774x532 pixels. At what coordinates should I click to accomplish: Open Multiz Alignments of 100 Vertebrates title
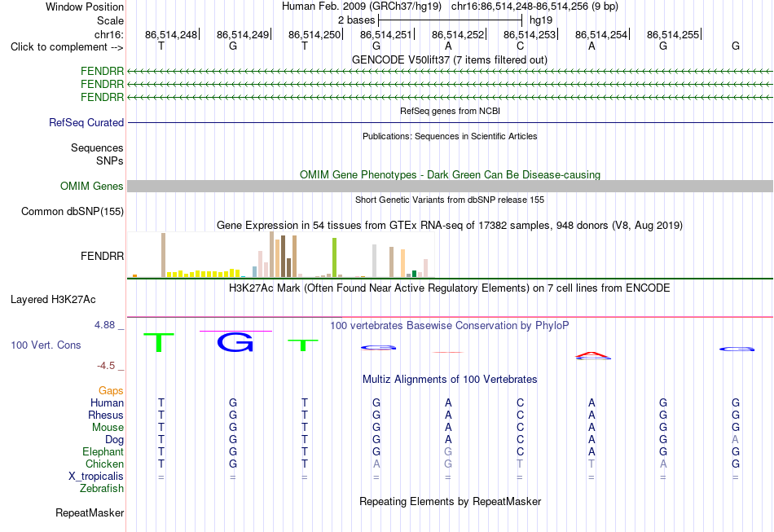[450, 380]
